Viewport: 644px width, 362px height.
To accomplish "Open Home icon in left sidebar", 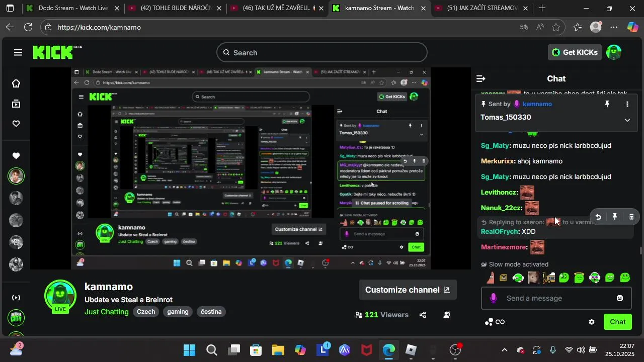I will tap(16, 83).
